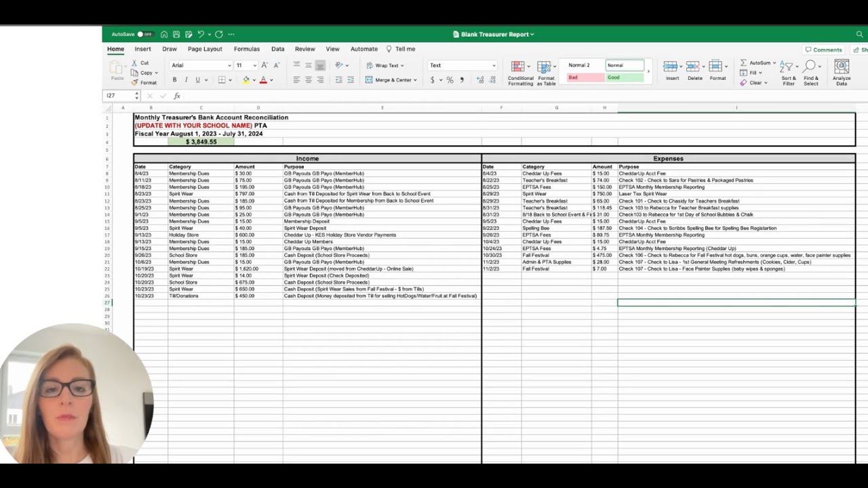Click the decrease indent icon
The width and height of the screenshot is (868, 488).
click(339, 80)
